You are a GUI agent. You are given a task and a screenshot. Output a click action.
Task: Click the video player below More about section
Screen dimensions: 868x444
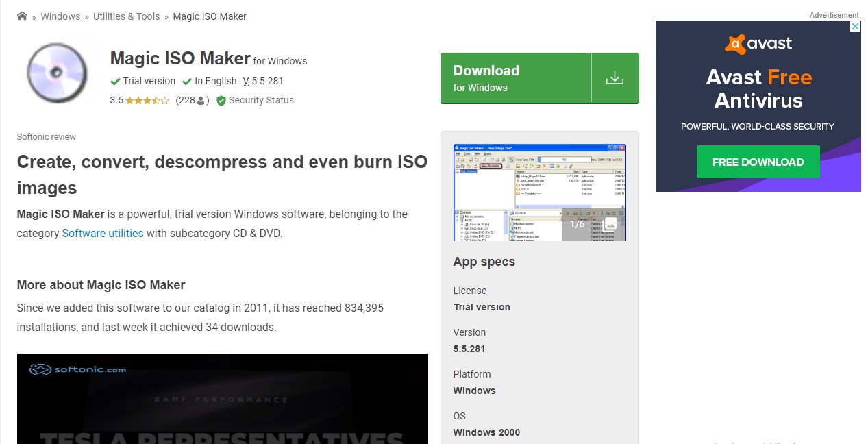click(223, 399)
